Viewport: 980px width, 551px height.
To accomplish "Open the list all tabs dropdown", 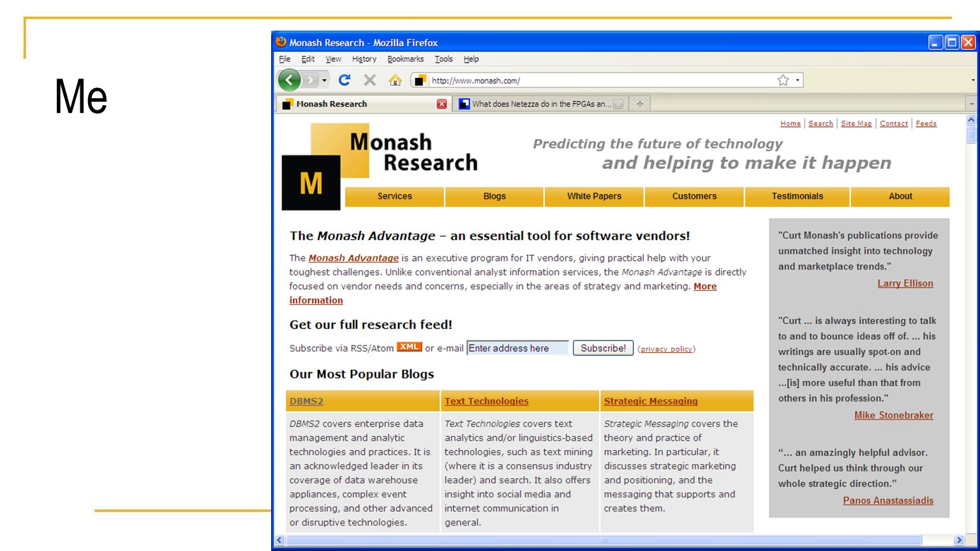I will click(x=972, y=104).
